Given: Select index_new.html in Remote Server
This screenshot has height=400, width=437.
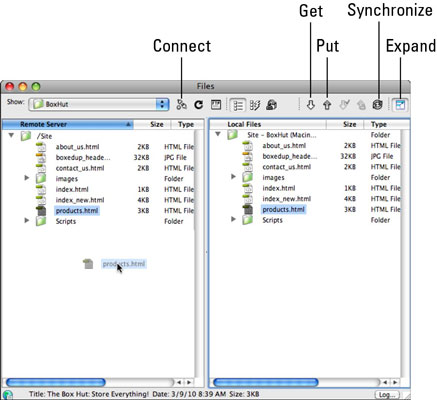Looking at the screenshot, I should pos(80,200).
